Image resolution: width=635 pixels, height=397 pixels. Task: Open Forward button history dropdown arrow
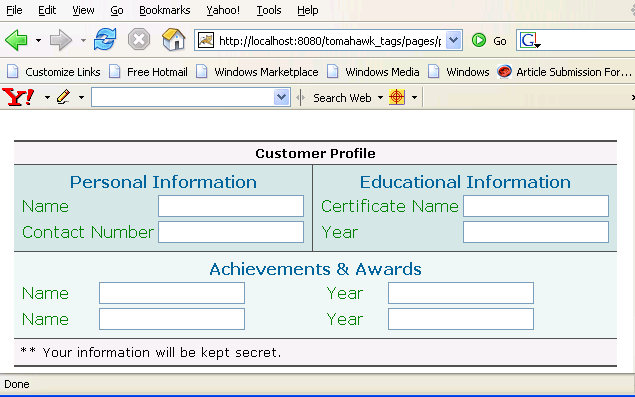83,40
